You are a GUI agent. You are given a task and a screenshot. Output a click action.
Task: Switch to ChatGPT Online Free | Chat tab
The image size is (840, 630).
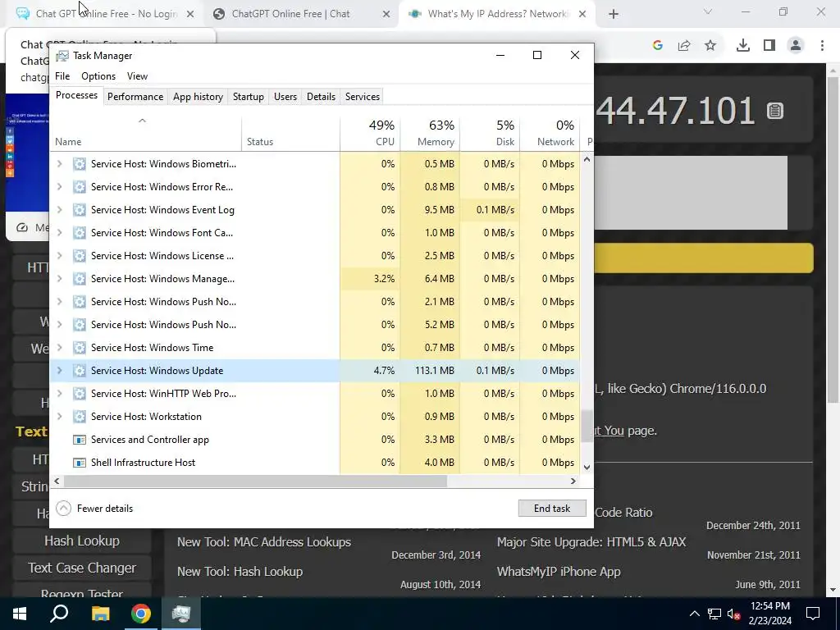[x=290, y=14]
